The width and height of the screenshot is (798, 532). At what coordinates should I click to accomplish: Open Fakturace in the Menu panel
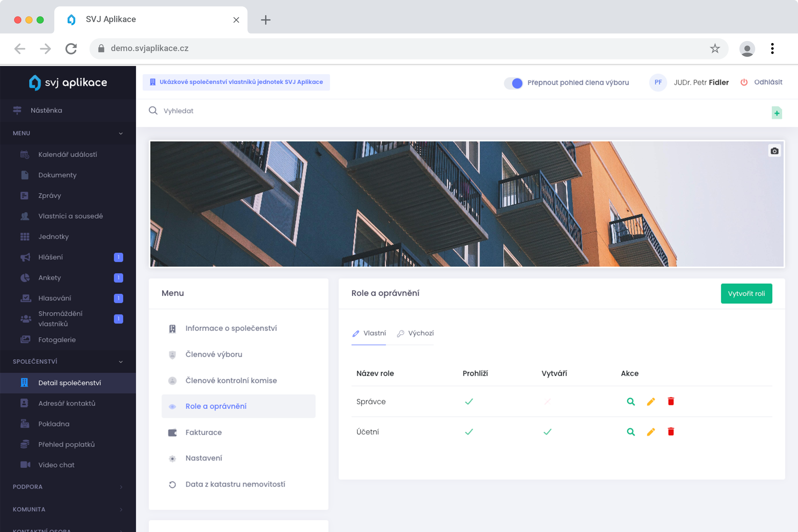(x=203, y=432)
